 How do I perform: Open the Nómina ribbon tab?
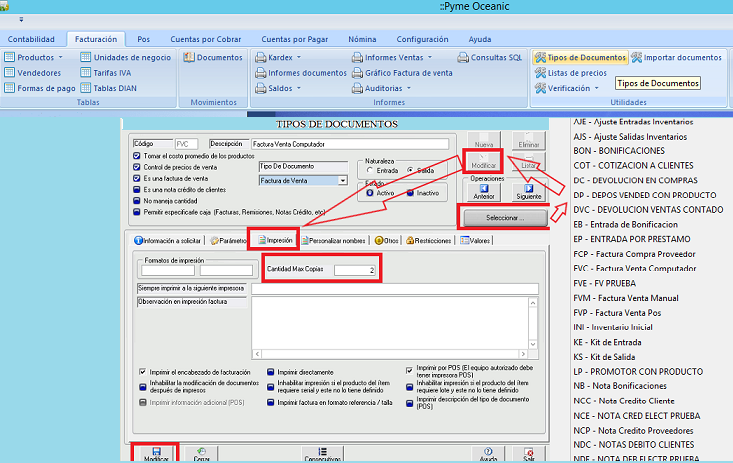pyautogui.click(x=362, y=39)
